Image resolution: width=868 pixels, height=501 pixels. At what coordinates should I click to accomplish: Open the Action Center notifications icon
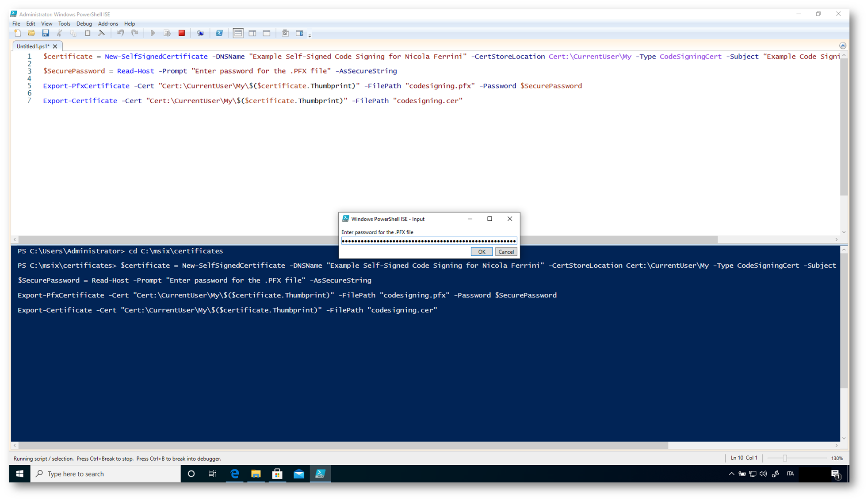(x=836, y=474)
